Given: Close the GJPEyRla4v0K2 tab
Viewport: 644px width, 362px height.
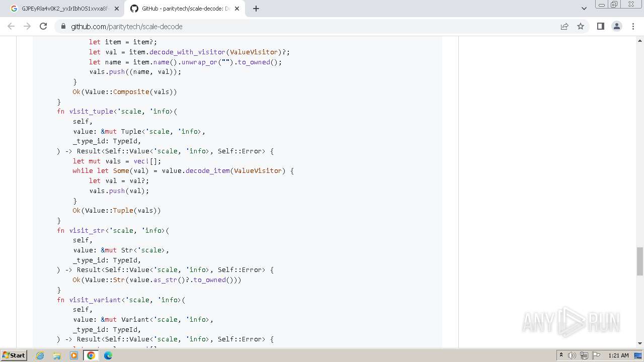Looking at the screenshot, I should tap(116, 9).
